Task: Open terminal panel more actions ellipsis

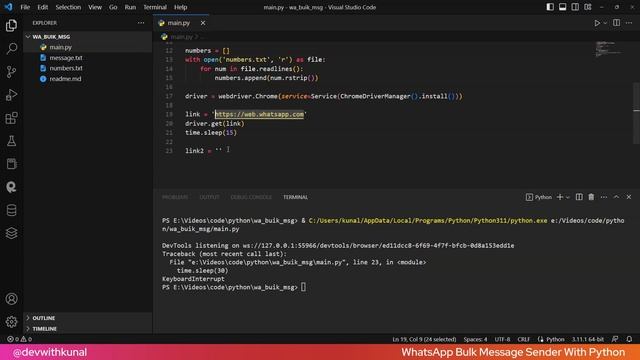Action: point(604,197)
